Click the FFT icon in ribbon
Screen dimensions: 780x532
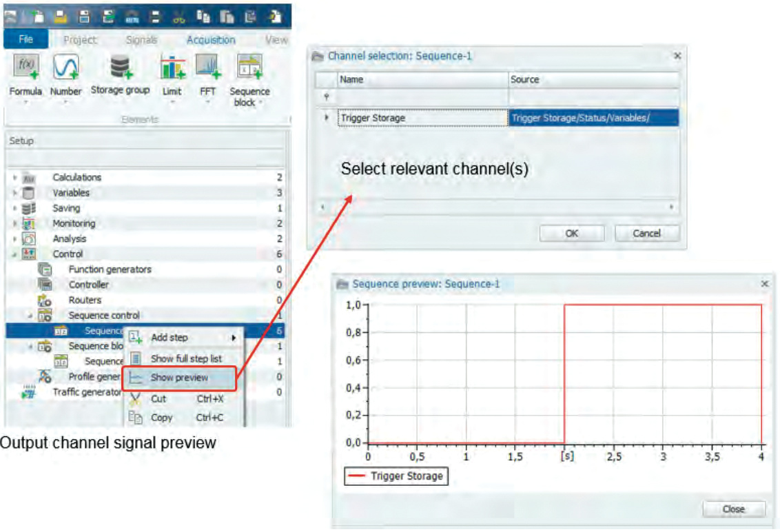[x=207, y=69]
